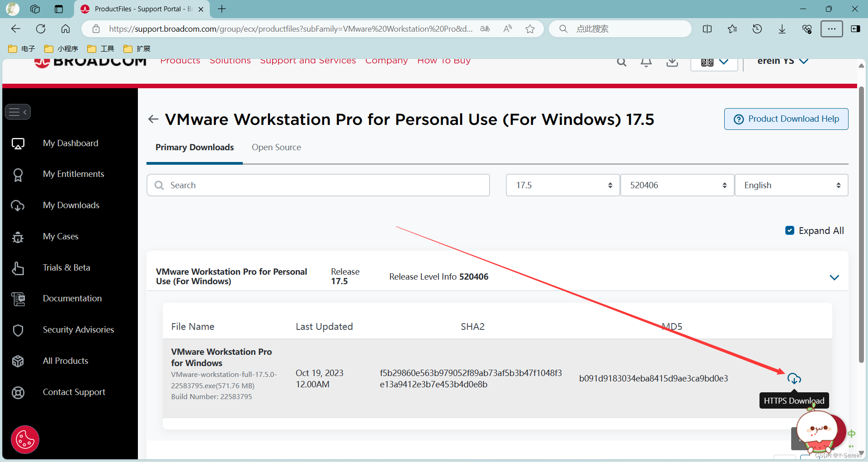This screenshot has height=462, width=868.
Task: Open My Downloads in the sidebar
Action: click(x=71, y=205)
